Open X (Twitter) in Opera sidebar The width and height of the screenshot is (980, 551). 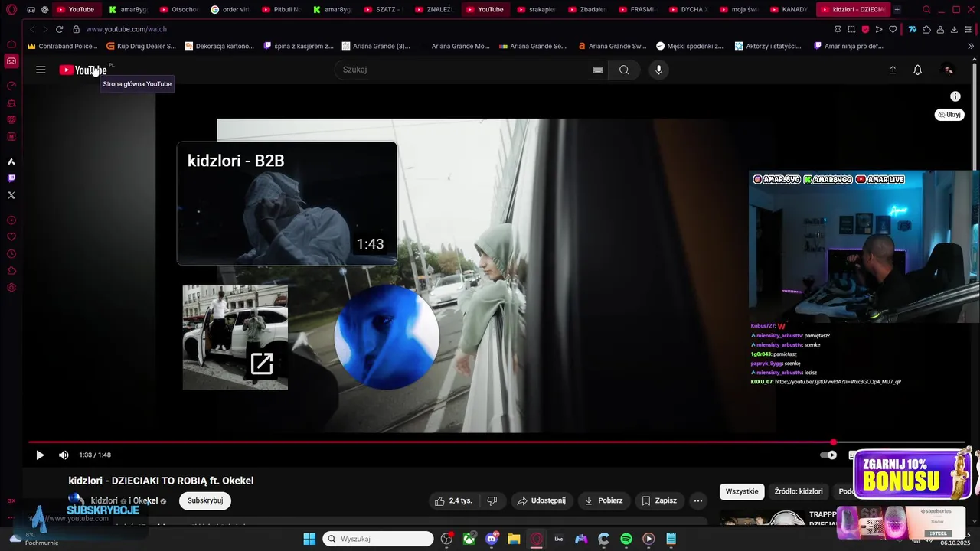tap(11, 195)
